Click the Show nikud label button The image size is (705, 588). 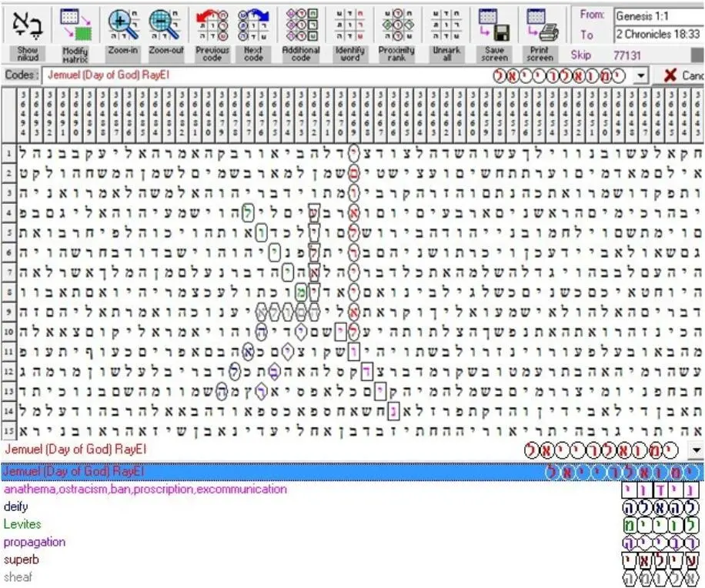point(28,54)
